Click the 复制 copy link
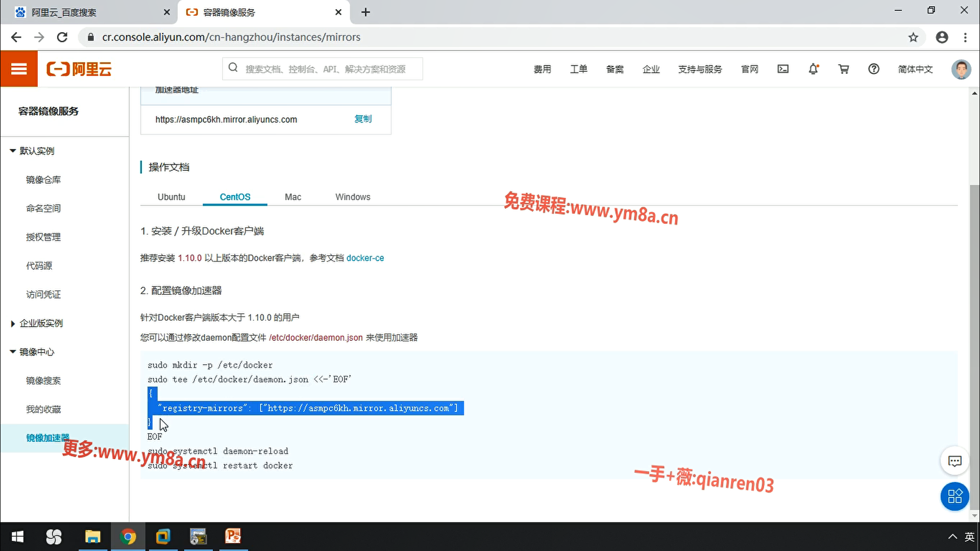 [363, 119]
